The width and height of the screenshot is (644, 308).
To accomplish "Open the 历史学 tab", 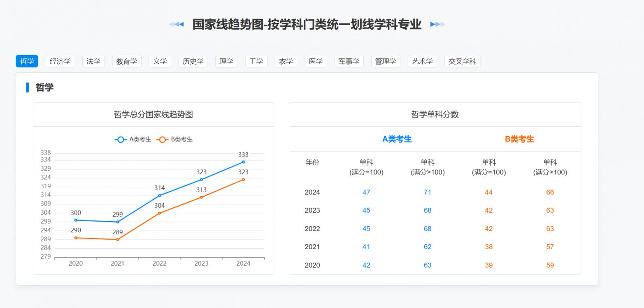I will pyautogui.click(x=193, y=61).
